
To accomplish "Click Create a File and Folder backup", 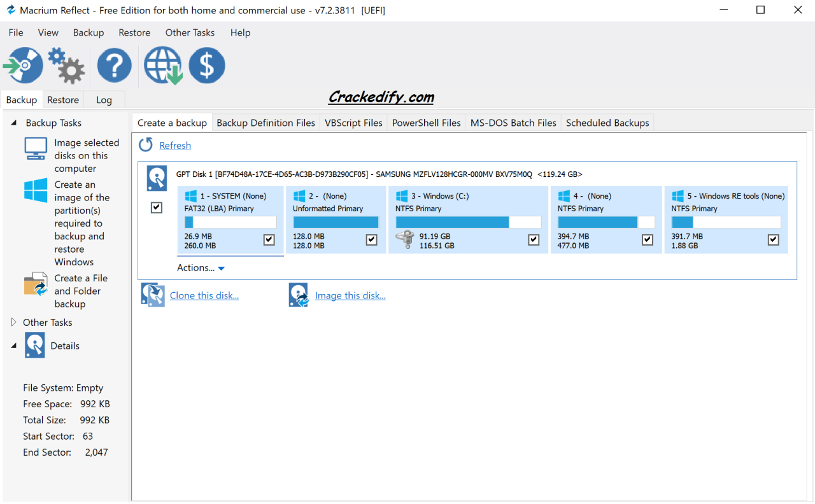I will coord(81,291).
